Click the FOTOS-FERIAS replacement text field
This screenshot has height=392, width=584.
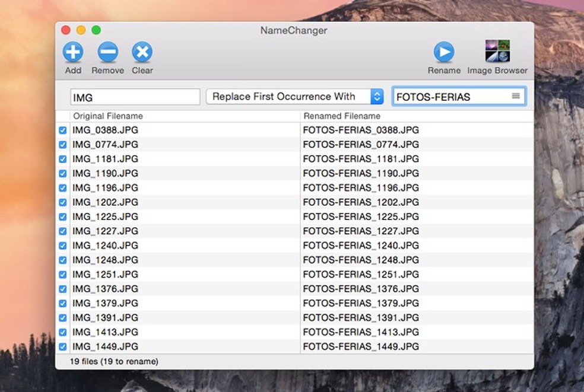coord(451,97)
